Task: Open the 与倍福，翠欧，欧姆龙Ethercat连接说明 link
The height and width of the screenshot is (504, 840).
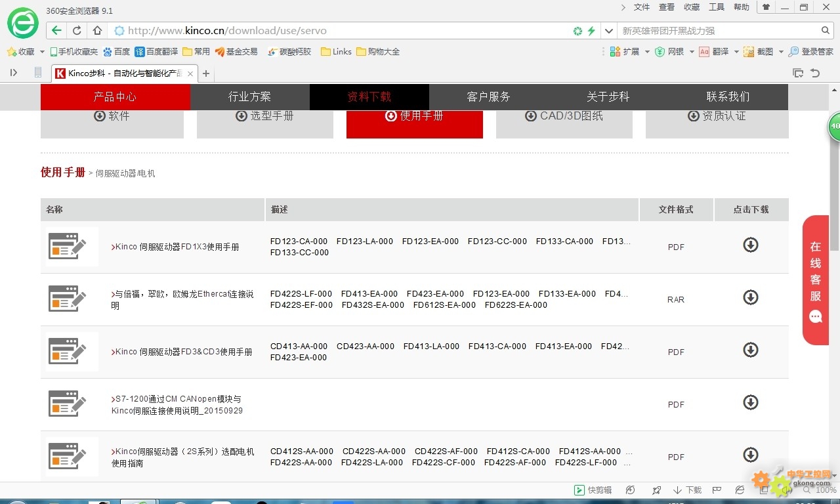Action: tap(182, 299)
